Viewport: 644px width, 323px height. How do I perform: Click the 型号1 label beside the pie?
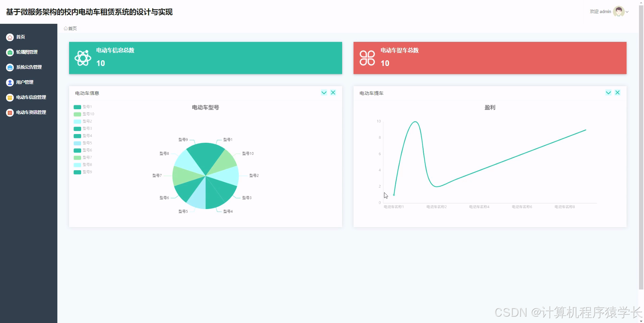click(x=228, y=140)
